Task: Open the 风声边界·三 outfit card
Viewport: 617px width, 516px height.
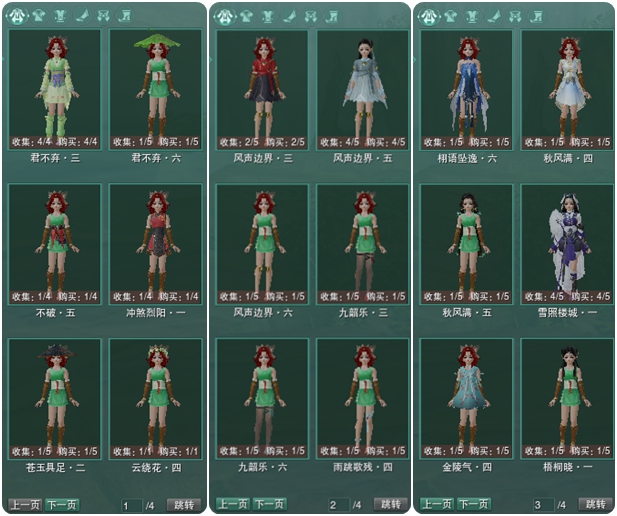Action: coord(262,90)
